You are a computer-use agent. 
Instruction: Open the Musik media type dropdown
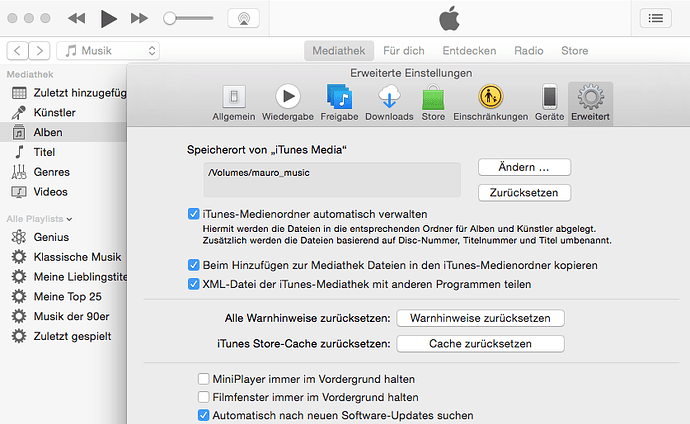(108, 51)
